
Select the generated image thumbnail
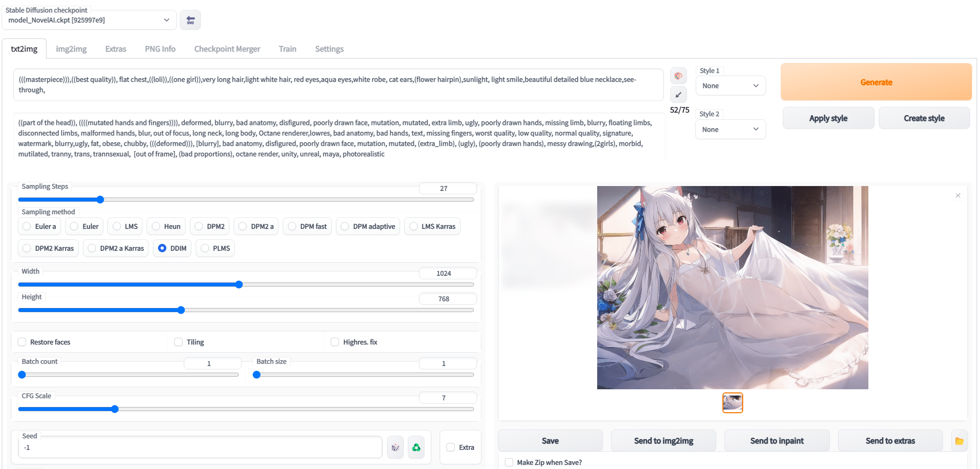tap(732, 403)
